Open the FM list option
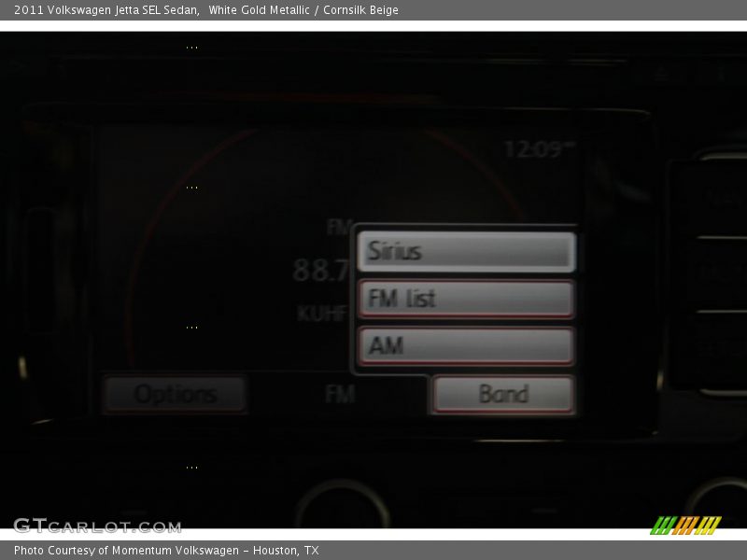This screenshot has height=560, width=747. click(x=464, y=298)
